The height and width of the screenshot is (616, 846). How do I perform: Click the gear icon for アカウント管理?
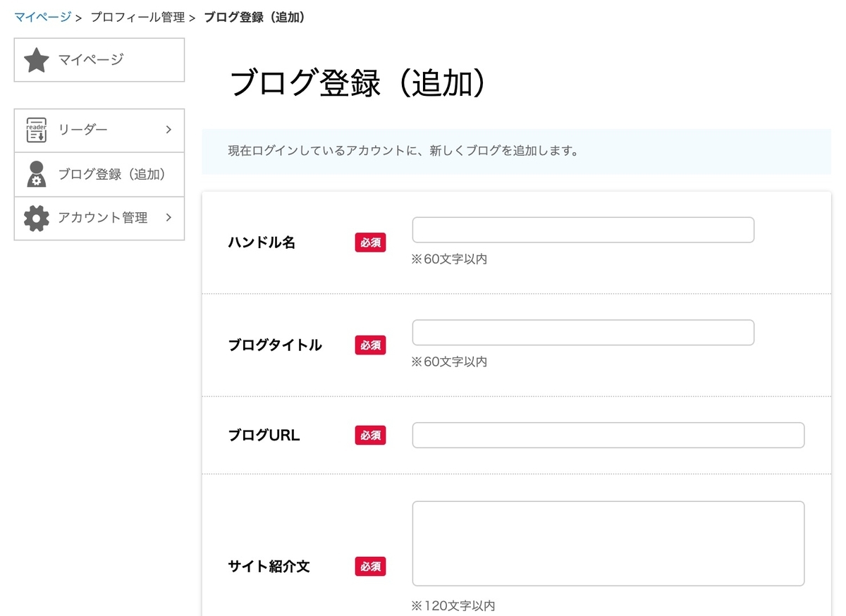click(36, 218)
